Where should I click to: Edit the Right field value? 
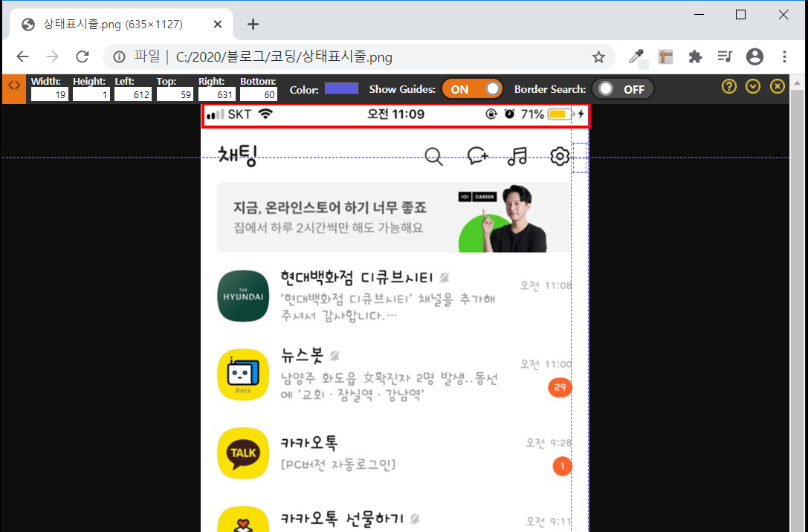click(x=217, y=95)
